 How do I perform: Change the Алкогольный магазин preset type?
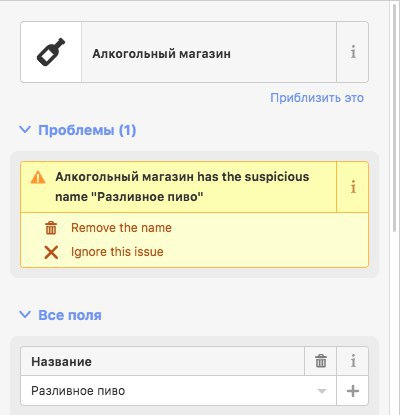178,52
